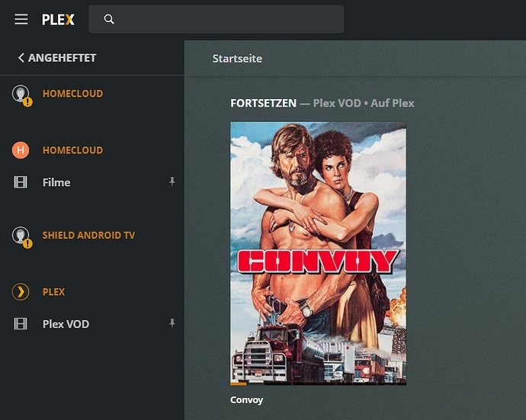Click the Shield Android TV warning avatar

point(22,237)
